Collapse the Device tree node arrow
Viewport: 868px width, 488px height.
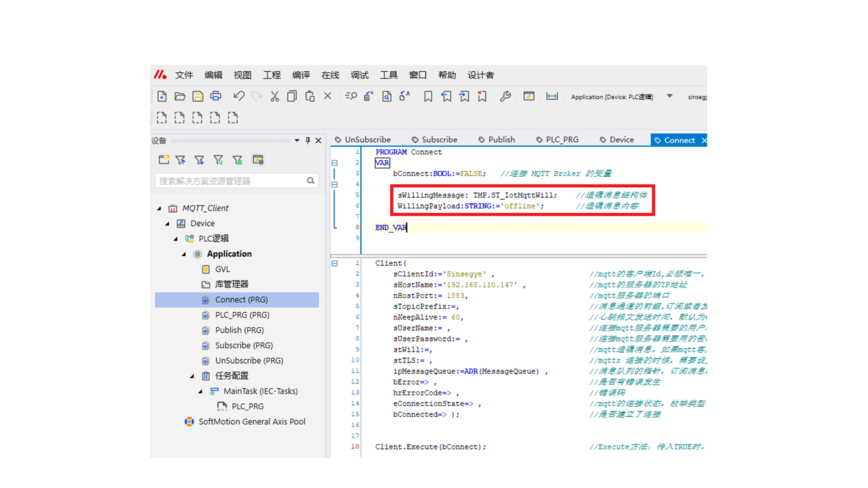pyautogui.click(x=167, y=224)
